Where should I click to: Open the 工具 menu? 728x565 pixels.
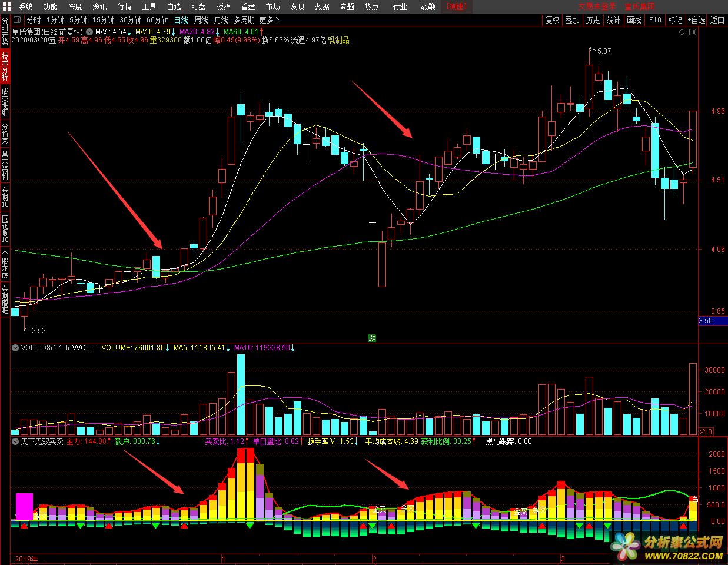[149, 6]
